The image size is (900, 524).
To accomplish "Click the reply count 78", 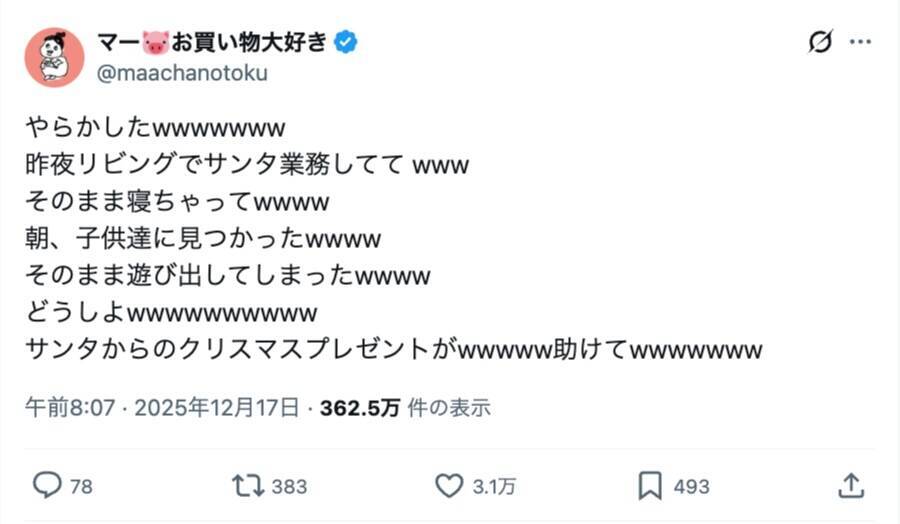I will pos(81,487).
